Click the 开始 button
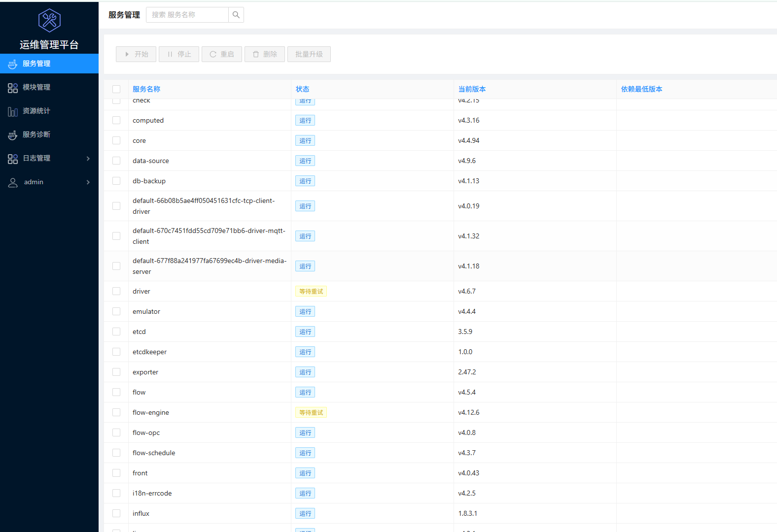 click(x=136, y=54)
